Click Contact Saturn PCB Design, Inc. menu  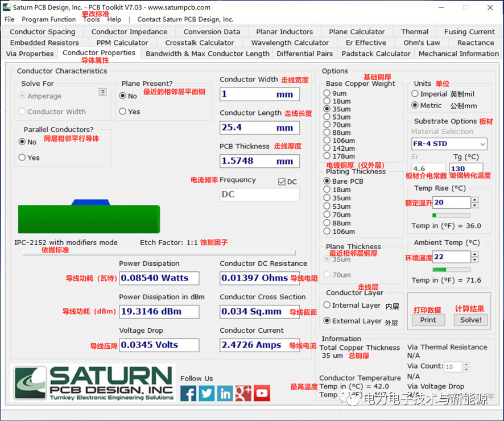pos(185,19)
